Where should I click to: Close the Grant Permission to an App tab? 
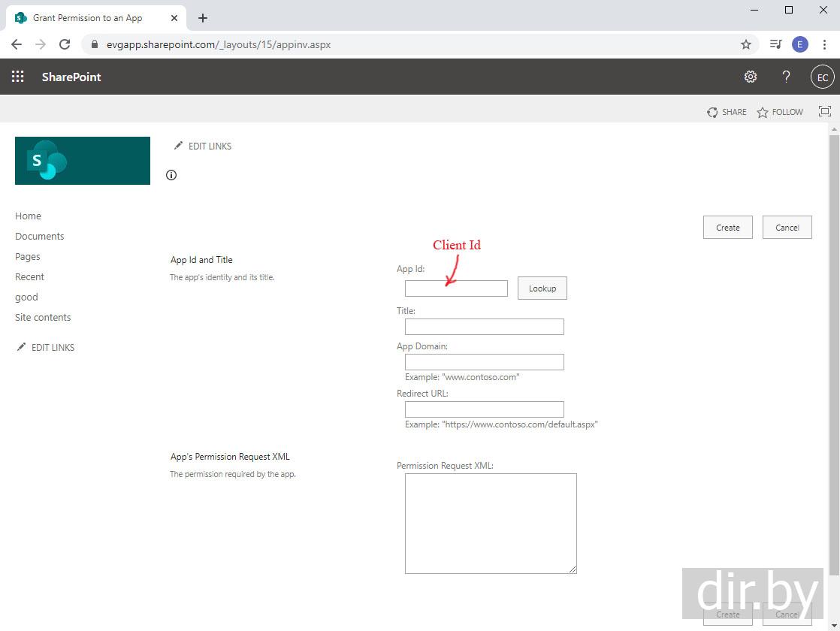tap(174, 18)
